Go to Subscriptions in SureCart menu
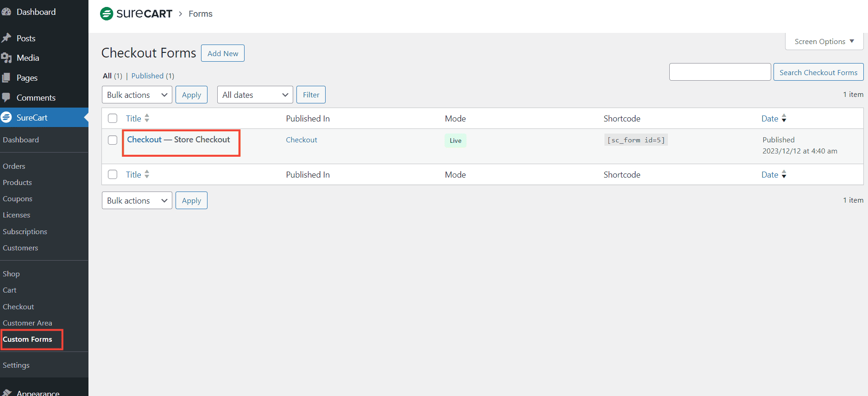 pos(25,232)
